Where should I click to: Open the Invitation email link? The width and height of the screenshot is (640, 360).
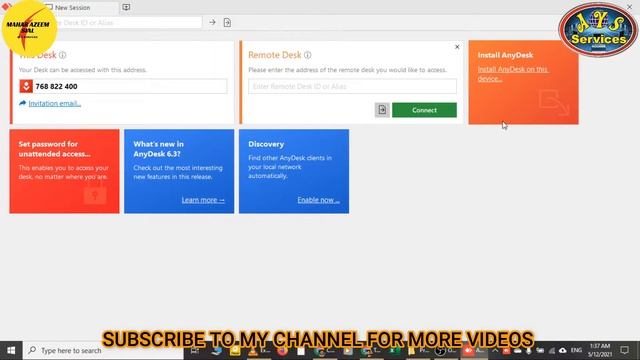click(x=55, y=103)
